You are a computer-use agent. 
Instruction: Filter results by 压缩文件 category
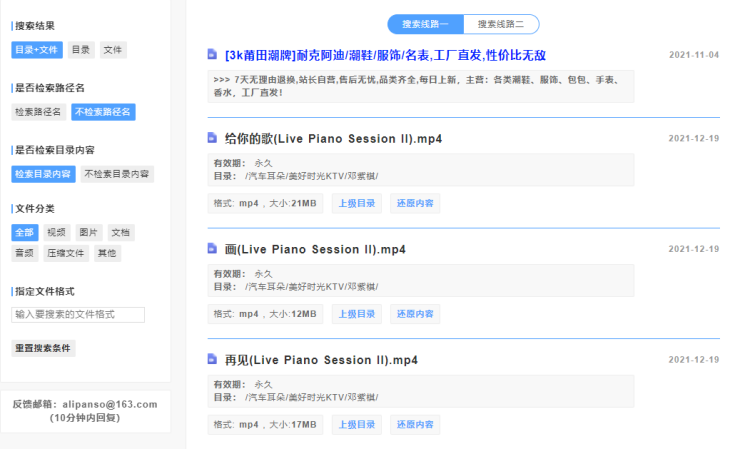[x=66, y=254]
